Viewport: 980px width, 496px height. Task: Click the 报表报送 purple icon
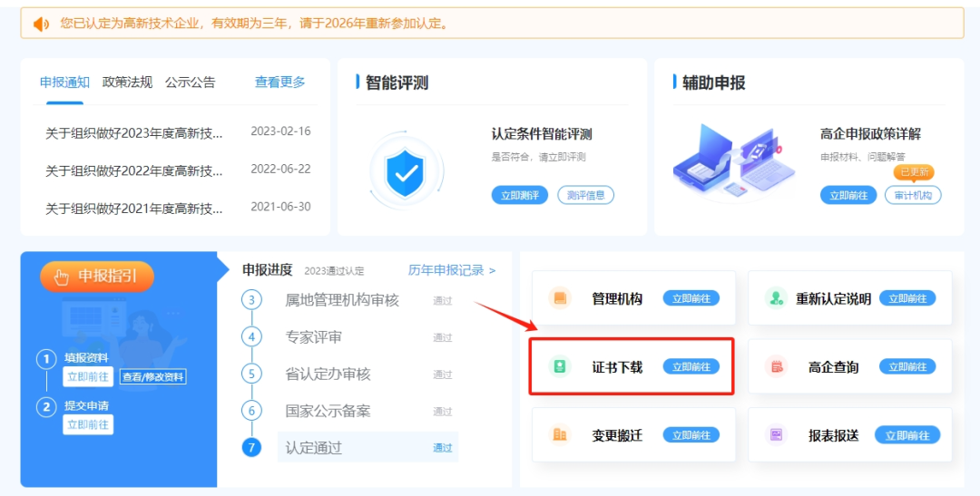(x=776, y=434)
